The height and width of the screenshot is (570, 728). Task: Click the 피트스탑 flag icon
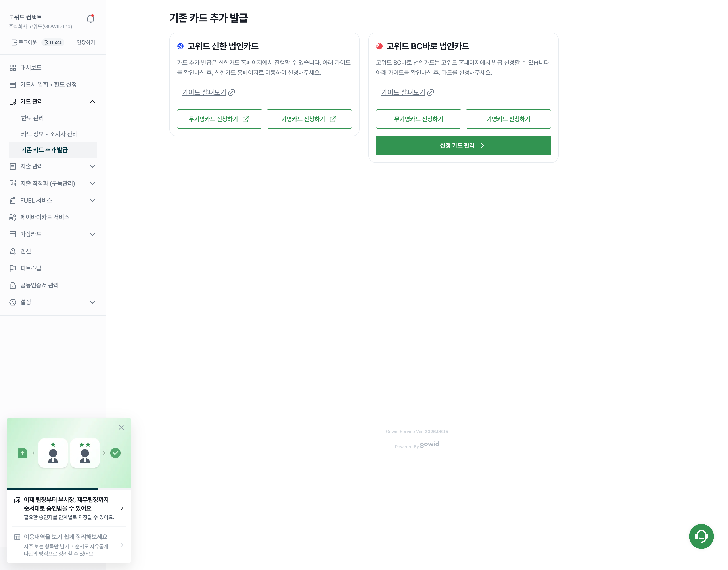tap(13, 268)
